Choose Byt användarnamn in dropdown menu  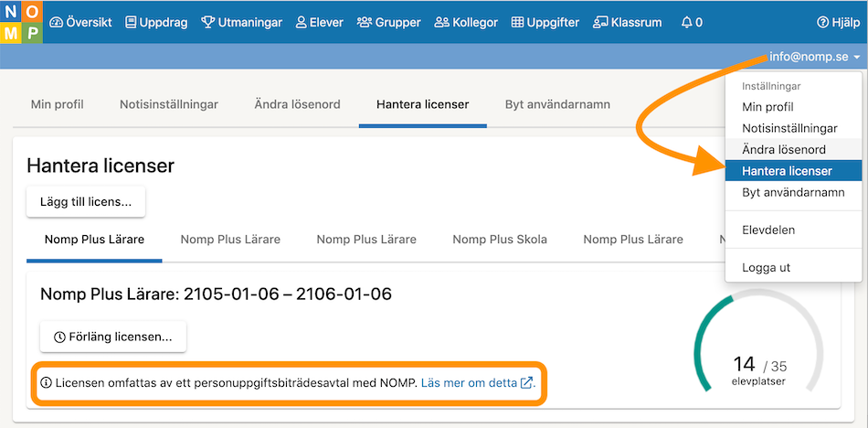[793, 192]
